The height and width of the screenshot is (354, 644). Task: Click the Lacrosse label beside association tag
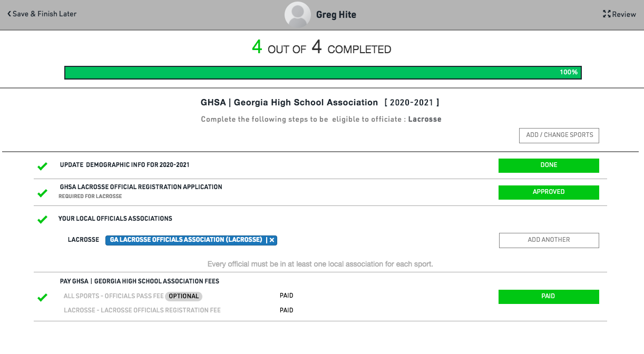pos(83,240)
